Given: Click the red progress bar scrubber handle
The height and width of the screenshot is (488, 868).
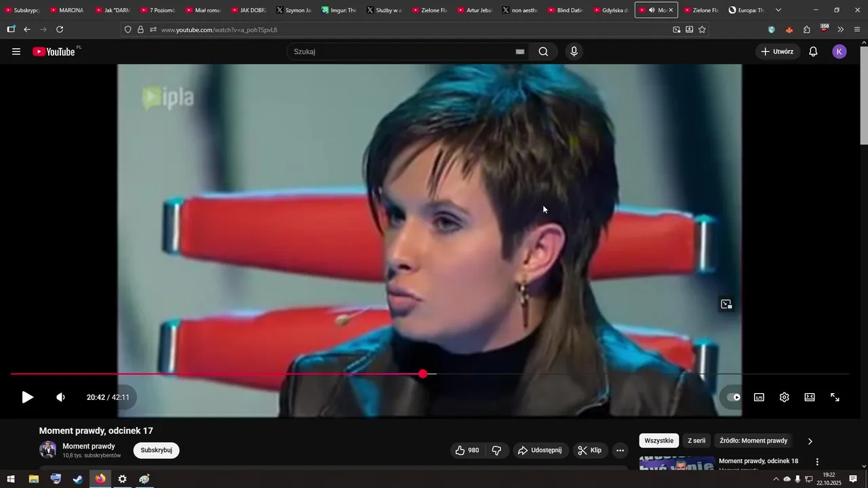Looking at the screenshot, I should point(423,373).
